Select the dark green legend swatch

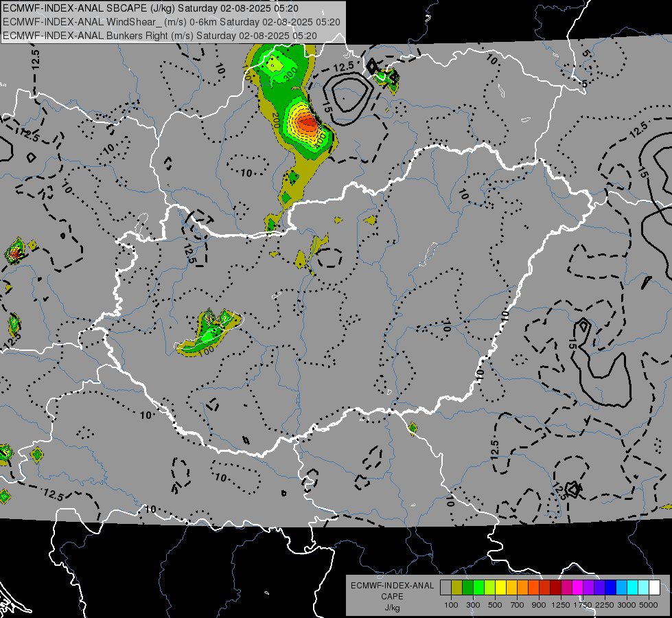pos(467,588)
